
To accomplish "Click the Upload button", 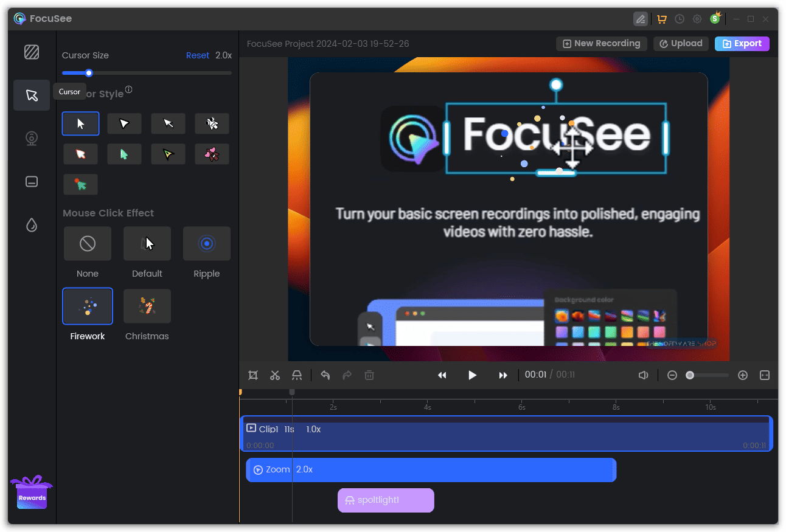I will (x=681, y=44).
